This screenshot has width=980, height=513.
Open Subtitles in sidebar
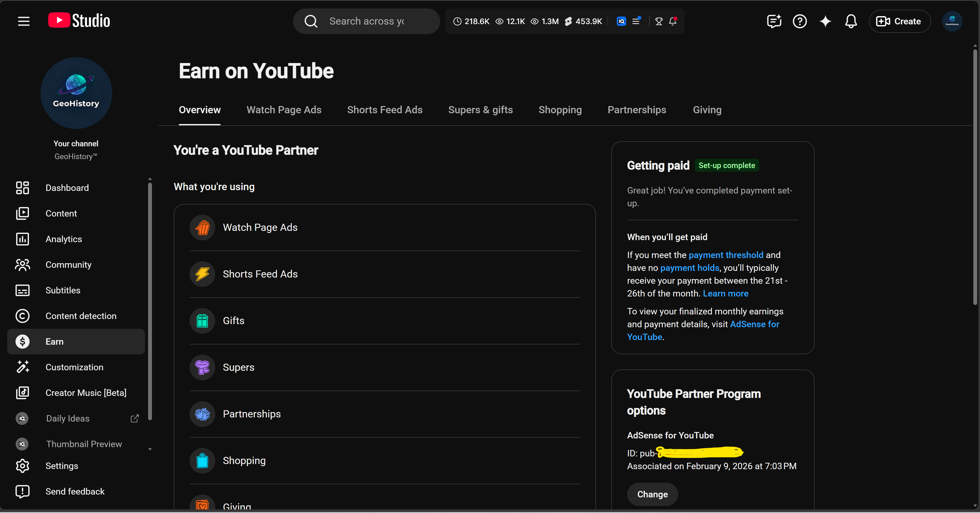pos(76,290)
